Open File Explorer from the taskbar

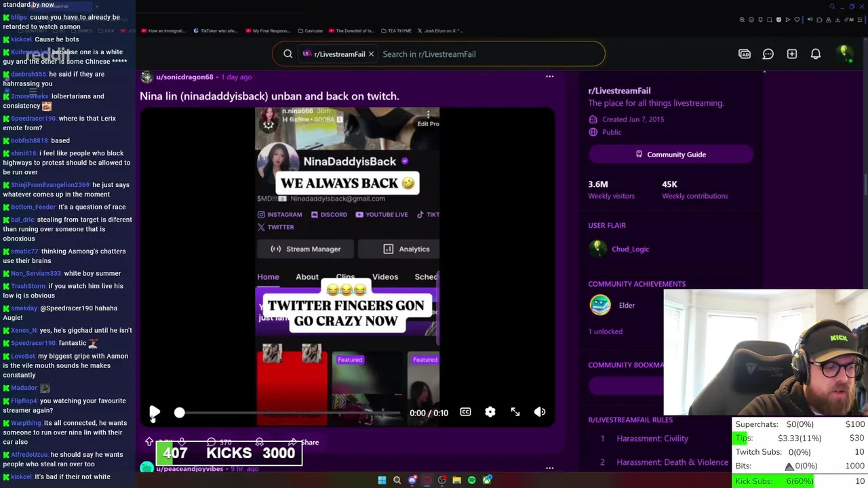pos(457,480)
